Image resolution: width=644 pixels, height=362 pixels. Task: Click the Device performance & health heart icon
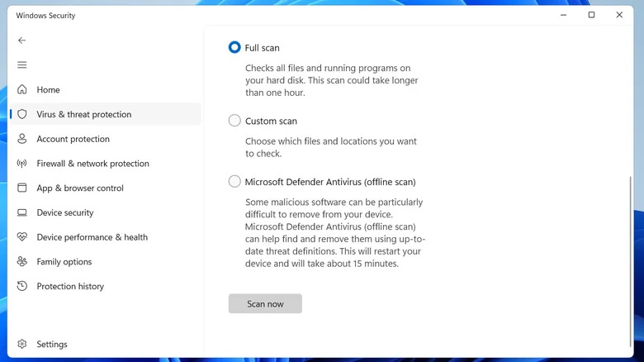21,237
